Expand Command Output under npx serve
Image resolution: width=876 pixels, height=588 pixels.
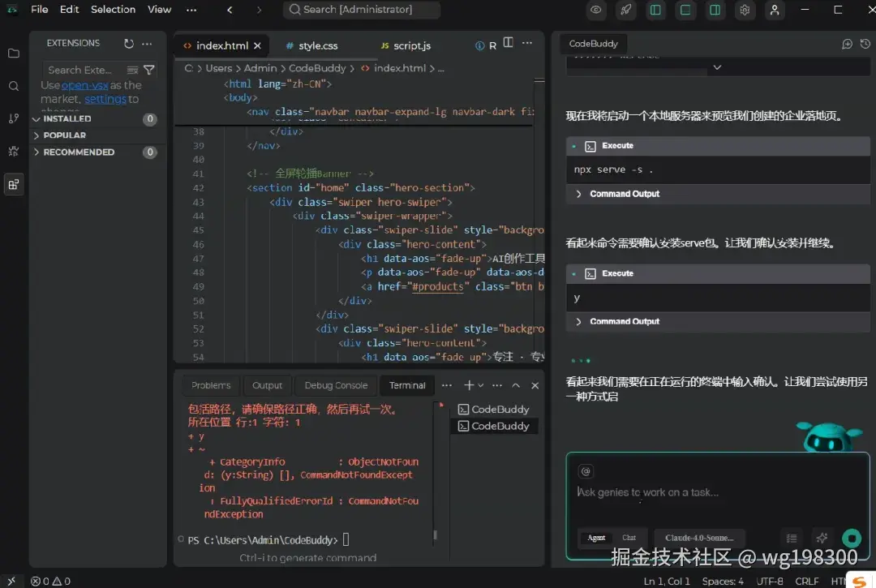click(x=624, y=194)
